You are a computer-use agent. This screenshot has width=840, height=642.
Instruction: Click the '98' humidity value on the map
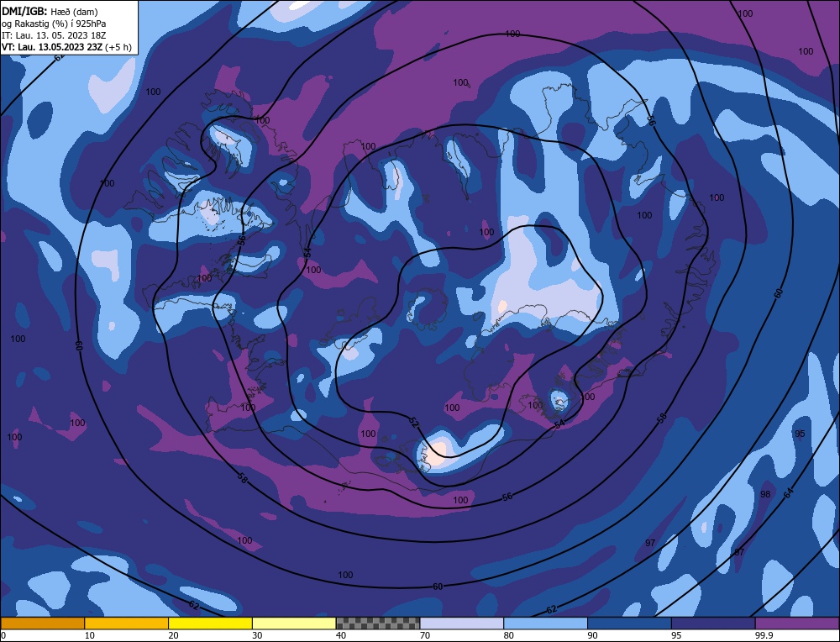765,494
